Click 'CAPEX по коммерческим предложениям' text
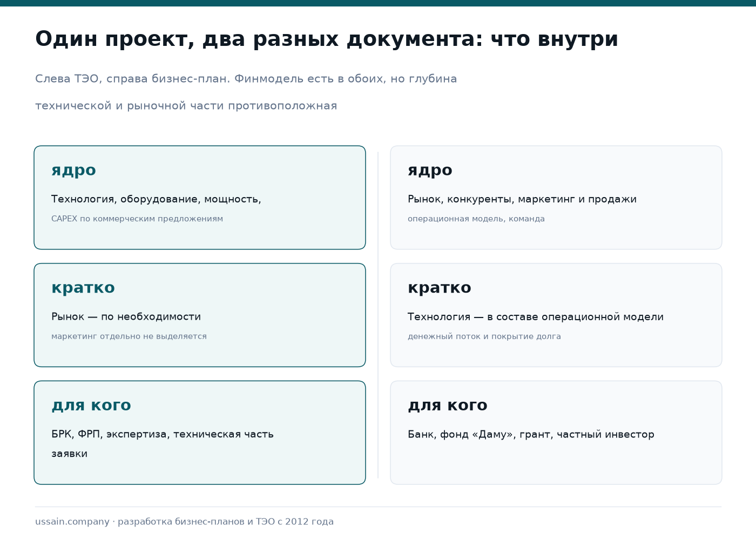 [x=137, y=219]
